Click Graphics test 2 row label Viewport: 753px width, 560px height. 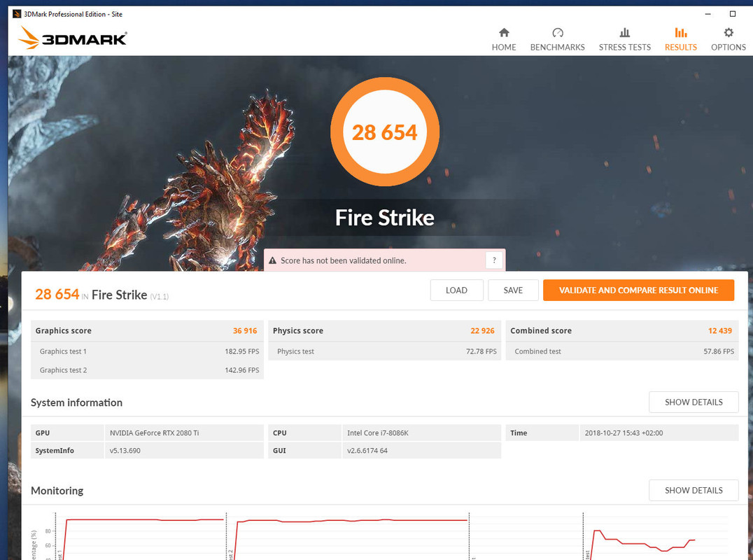click(x=64, y=370)
